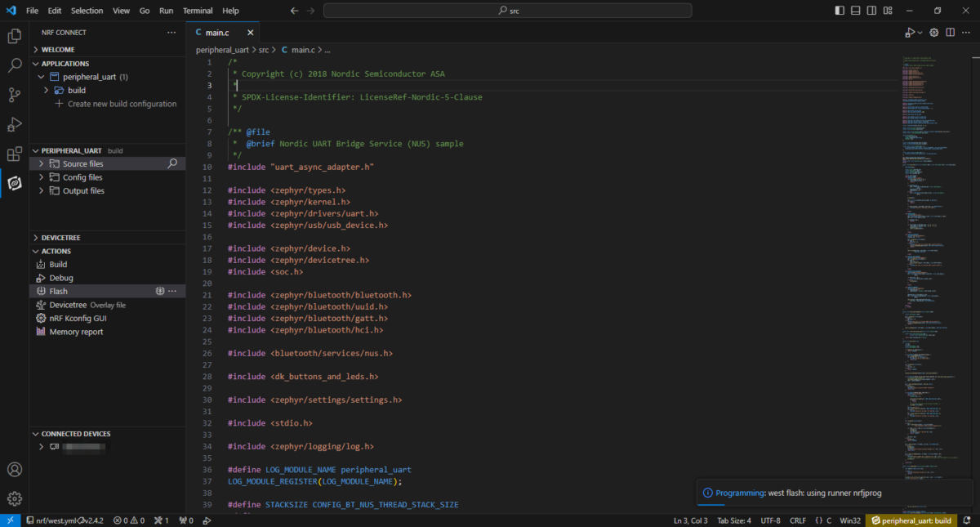
Task: Click the Flash row's erase-and-flash icon
Action: pyautogui.click(x=161, y=291)
